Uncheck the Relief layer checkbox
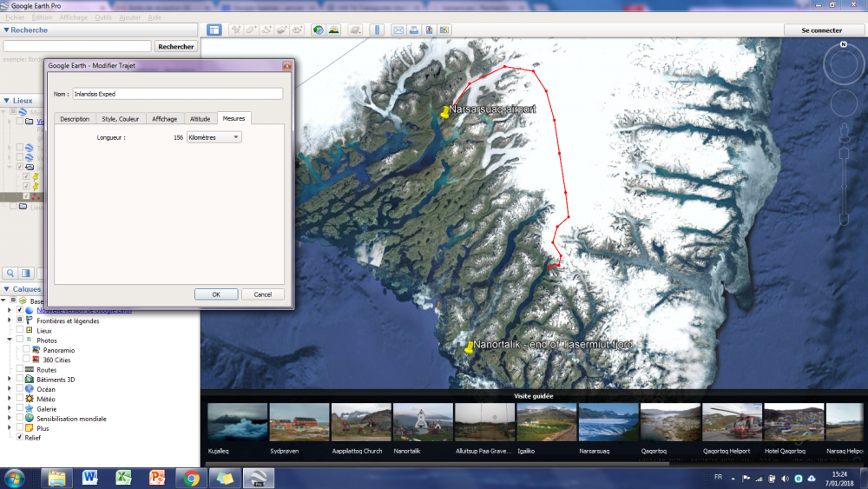868x489 pixels. pos(20,437)
